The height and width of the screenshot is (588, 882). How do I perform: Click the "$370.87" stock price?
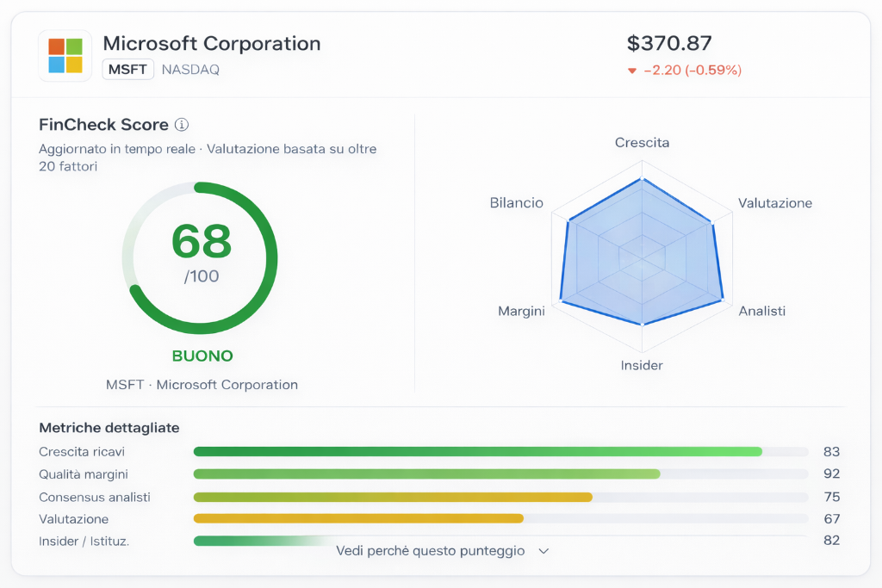(x=669, y=43)
